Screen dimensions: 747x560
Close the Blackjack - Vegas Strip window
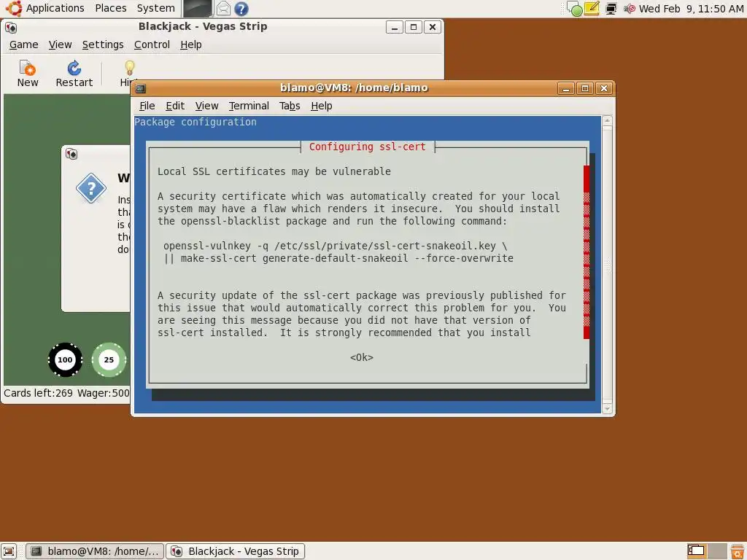pyautogui.click(x=433, y=27)
